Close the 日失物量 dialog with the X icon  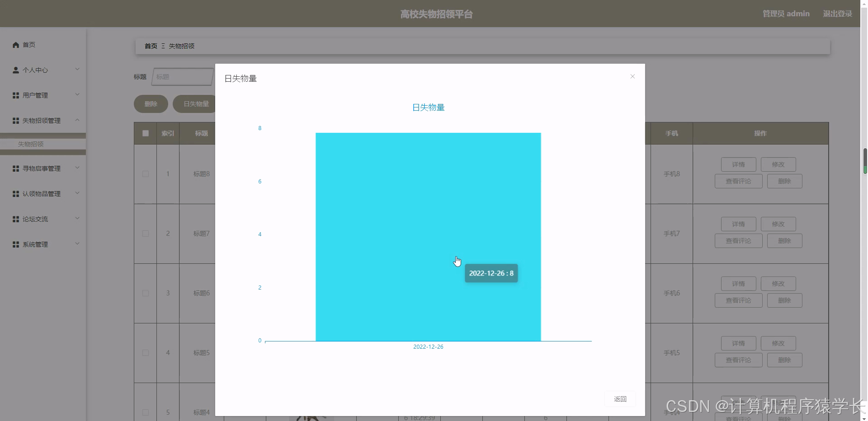click(632, 76)
